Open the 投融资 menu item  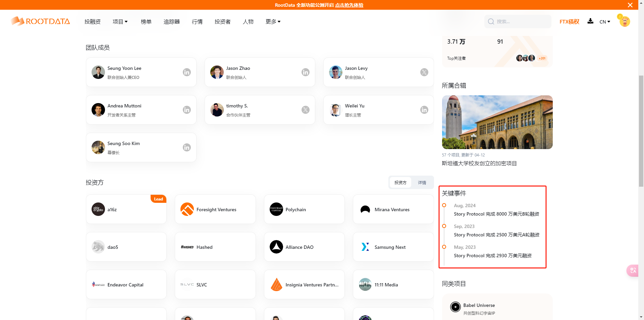[x=93, y=21]
